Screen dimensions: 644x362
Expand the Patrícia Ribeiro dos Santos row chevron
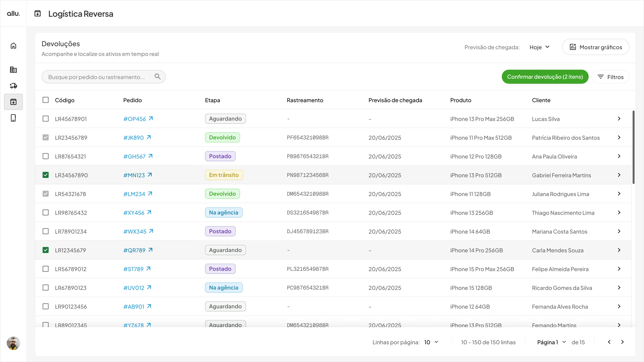pos(619,137)
